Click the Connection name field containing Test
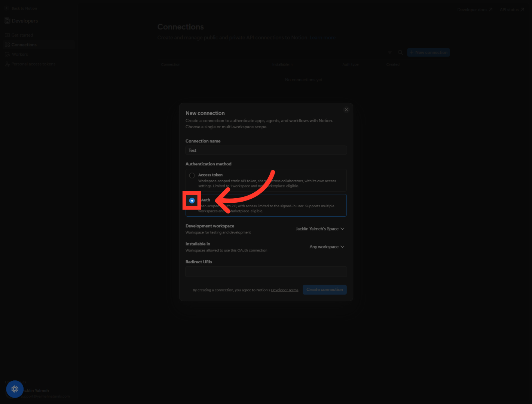The image size is (532, 404). pos(266,150)
